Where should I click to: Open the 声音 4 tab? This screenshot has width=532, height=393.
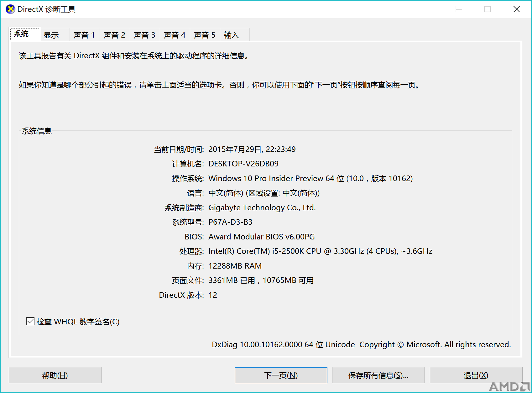tap(175, 35)
